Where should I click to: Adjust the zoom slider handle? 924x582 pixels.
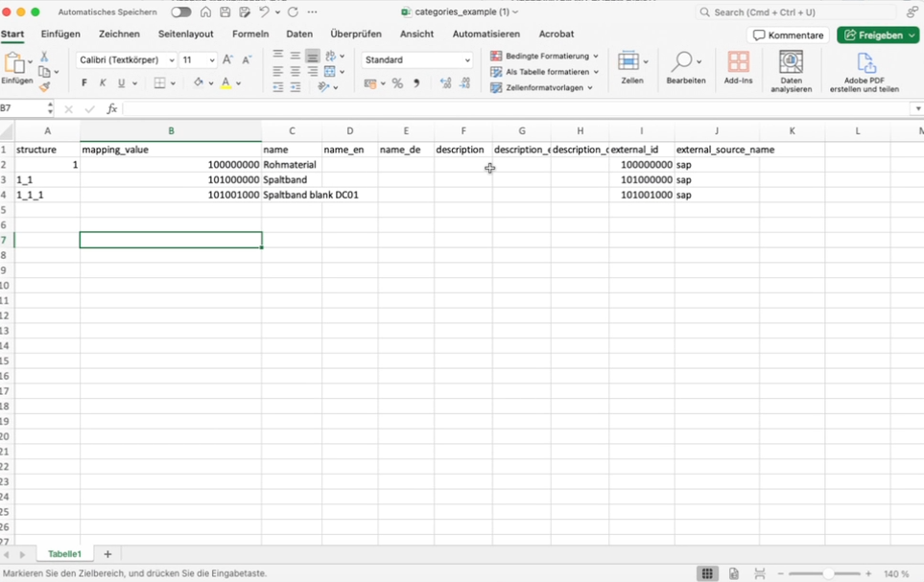click(828, 573)
